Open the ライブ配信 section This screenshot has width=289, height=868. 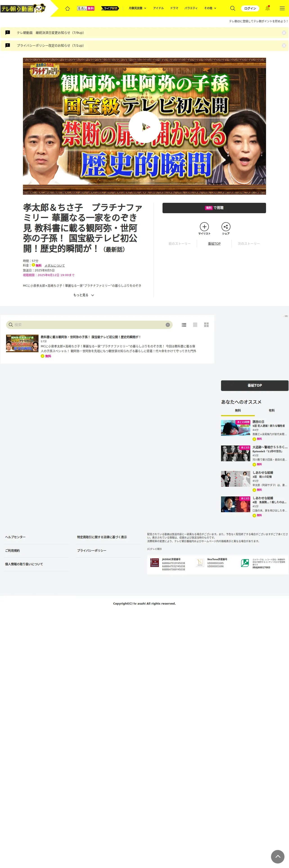coord(110,8)
